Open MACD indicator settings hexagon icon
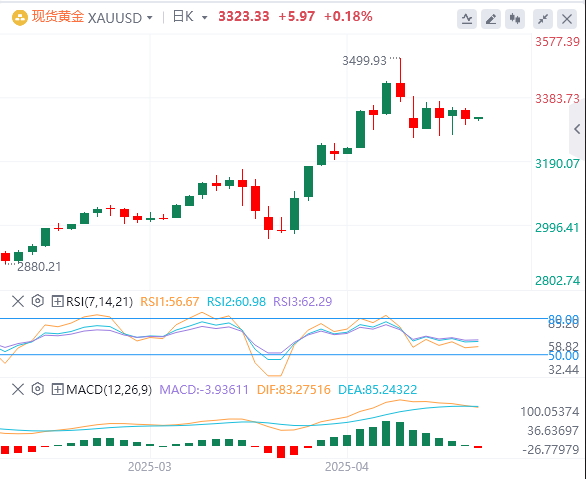Image resolution: width=586 pixels, height=479 pixels. point(38,389)
